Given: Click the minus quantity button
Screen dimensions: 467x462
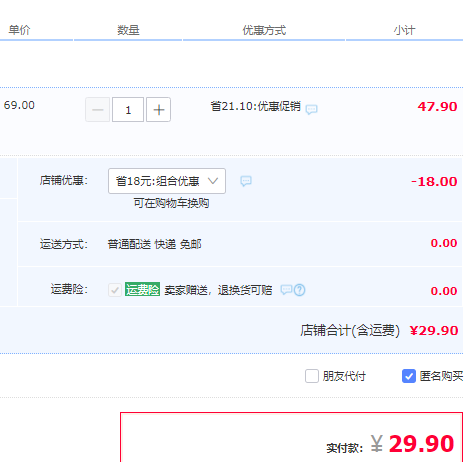Looking at the screenshot, I should pyautogui.click(x=97, y=110).
